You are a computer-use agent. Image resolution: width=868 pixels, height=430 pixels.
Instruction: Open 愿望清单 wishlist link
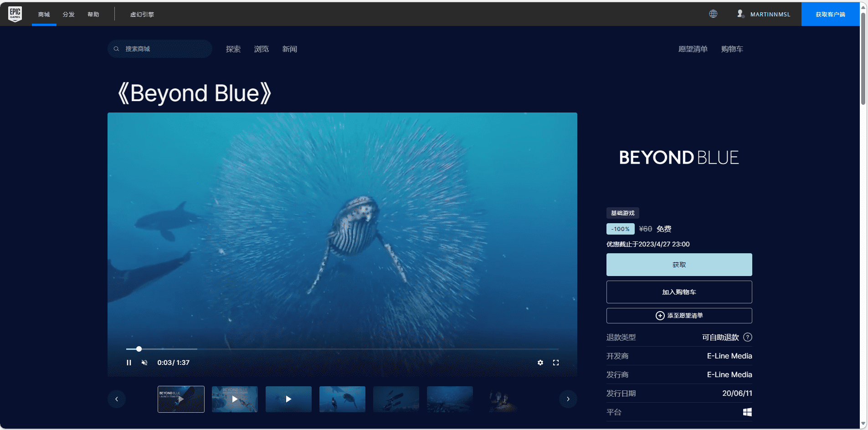coord(693,49)
